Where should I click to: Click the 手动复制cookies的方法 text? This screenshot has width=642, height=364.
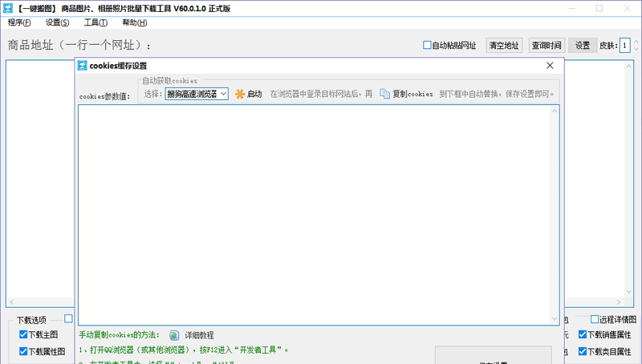[x=119, y=335]
